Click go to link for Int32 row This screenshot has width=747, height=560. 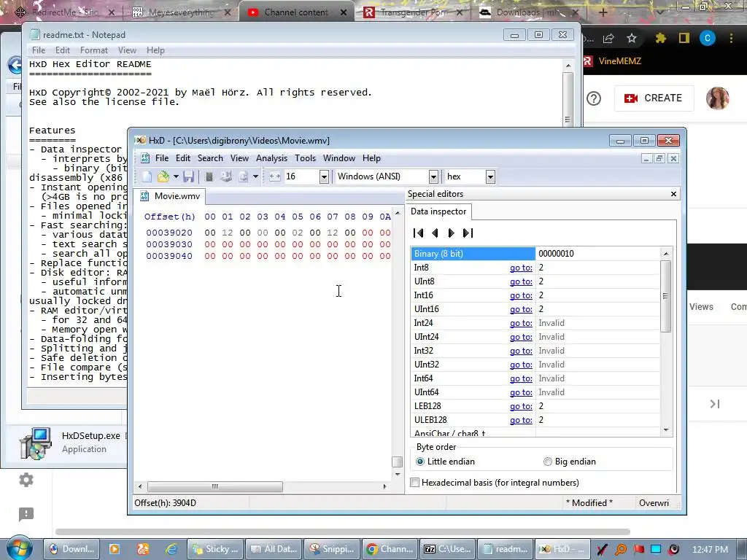521,351
